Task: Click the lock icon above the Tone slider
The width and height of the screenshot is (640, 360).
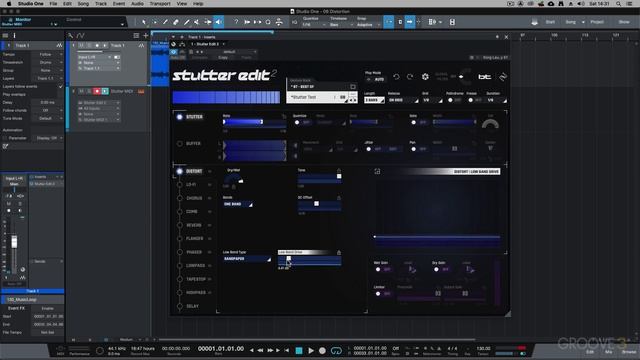Action: 339,170
